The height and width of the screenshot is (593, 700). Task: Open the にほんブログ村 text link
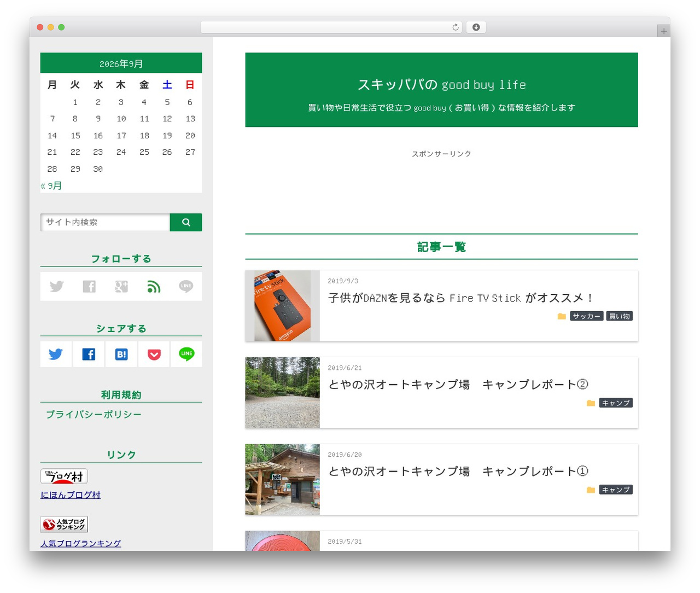[71, 495]
